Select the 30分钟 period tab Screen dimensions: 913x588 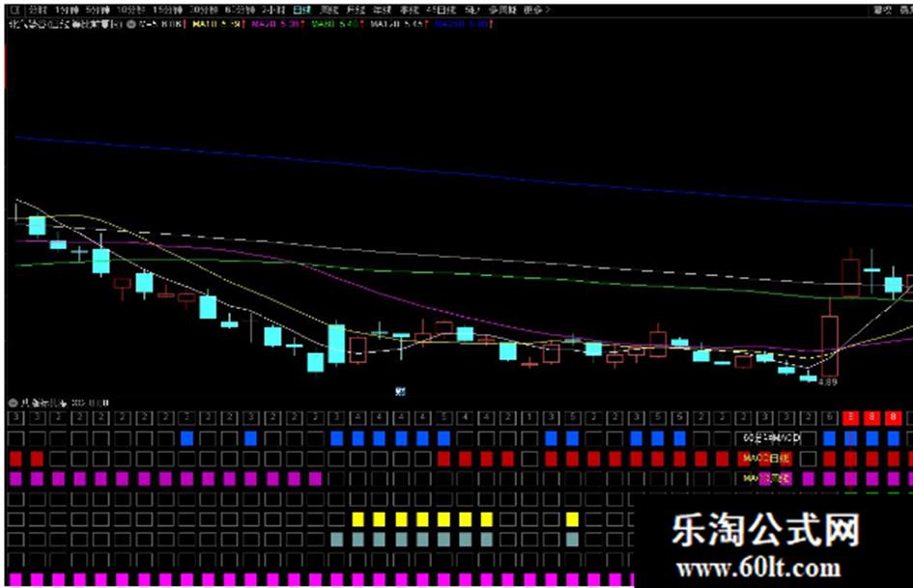tap(204, 10)
